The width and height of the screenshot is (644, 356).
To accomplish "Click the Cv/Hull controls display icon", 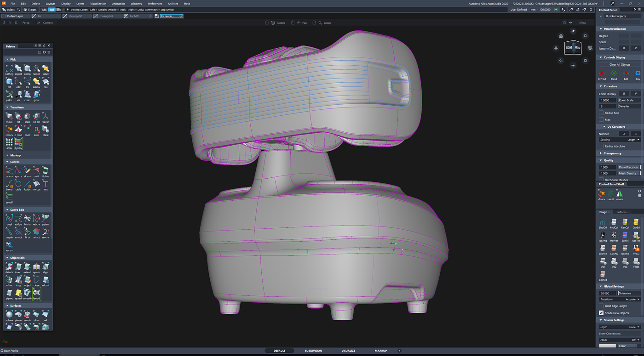I will [602, 74].
